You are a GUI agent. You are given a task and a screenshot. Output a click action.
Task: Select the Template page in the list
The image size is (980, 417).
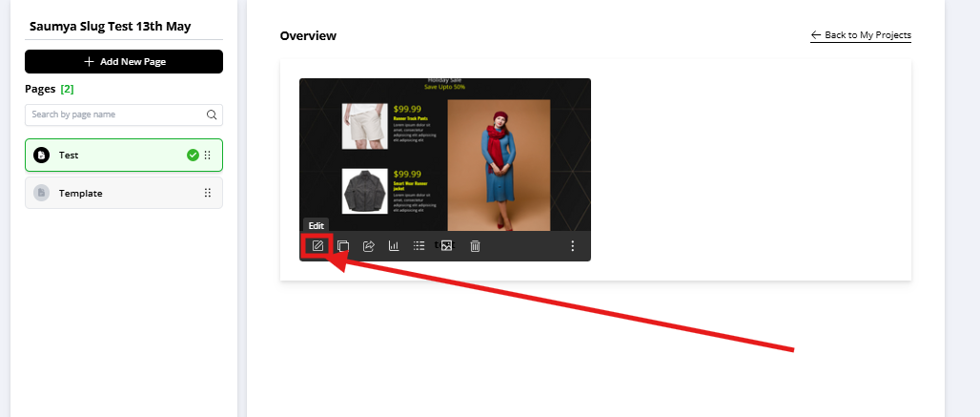(124, 193)
